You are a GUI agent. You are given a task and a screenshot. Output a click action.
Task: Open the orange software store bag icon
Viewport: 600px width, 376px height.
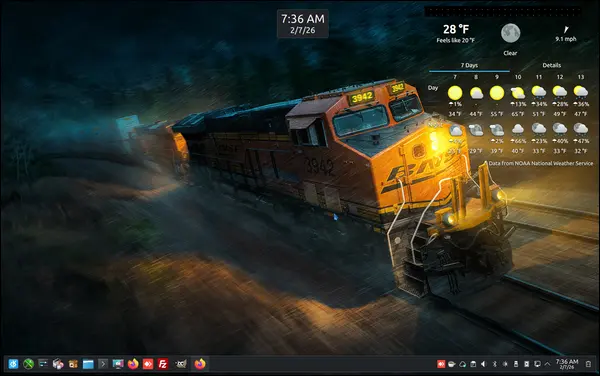click(73, 364)
